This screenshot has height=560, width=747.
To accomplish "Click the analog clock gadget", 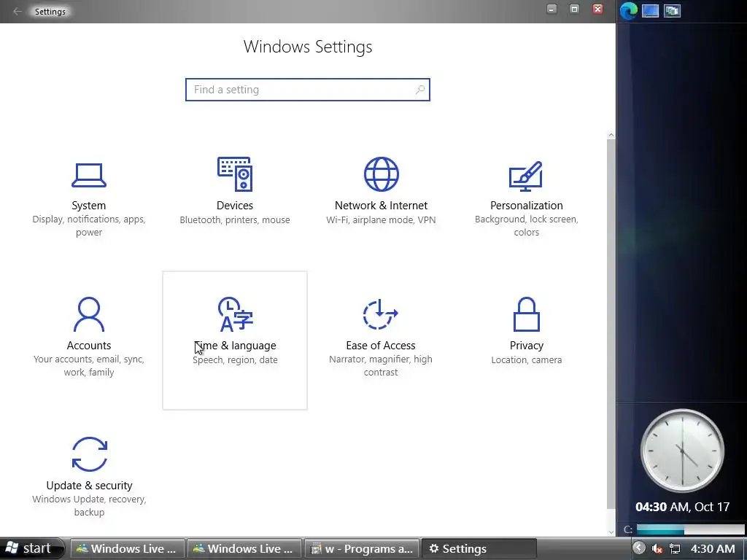I will tap(682, 451).
